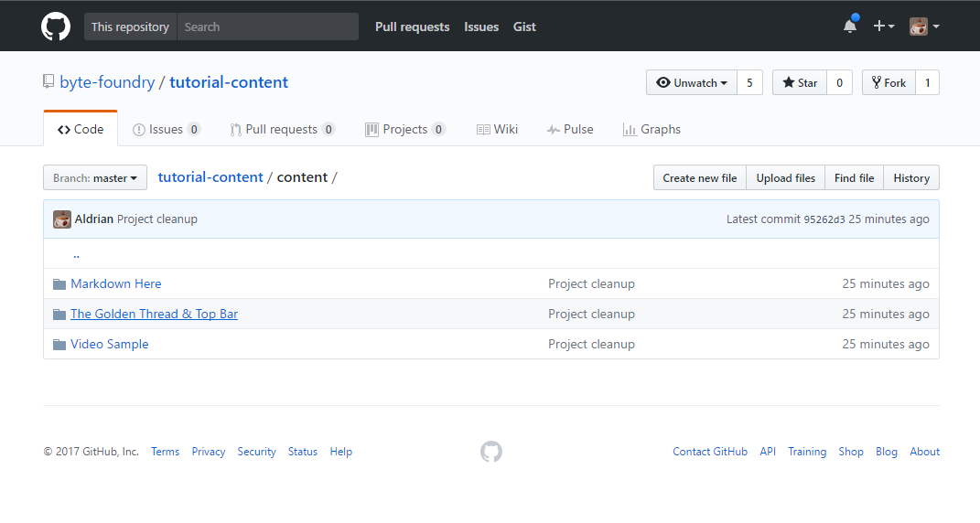The height and width of the screenshot is (523, 980).
Task: Open the Projects tab
Action: (405, 129)
